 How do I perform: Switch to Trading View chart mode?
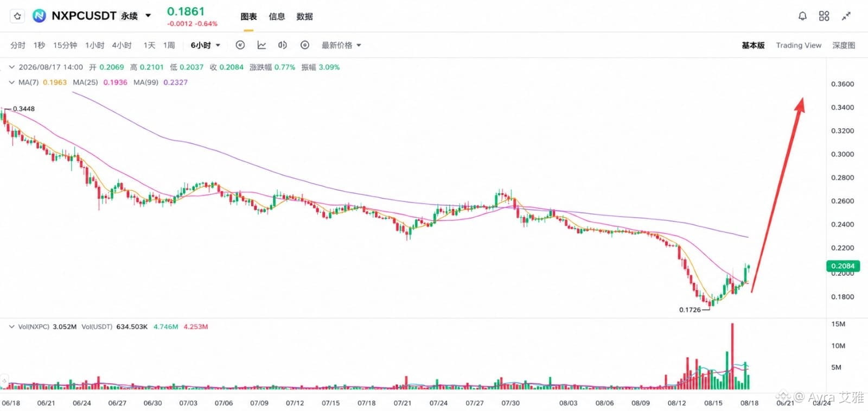(799, 45)
